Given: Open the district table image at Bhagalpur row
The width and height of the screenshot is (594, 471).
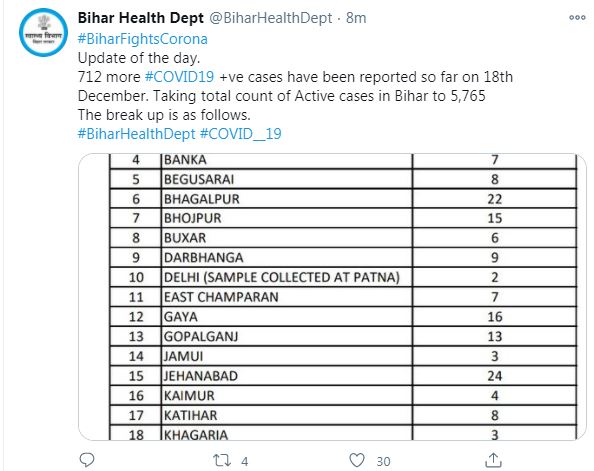Looking at the screenshot, I should 343,199.
